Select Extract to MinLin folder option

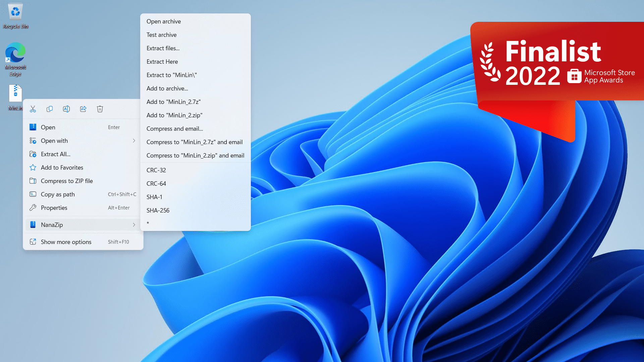172,75
